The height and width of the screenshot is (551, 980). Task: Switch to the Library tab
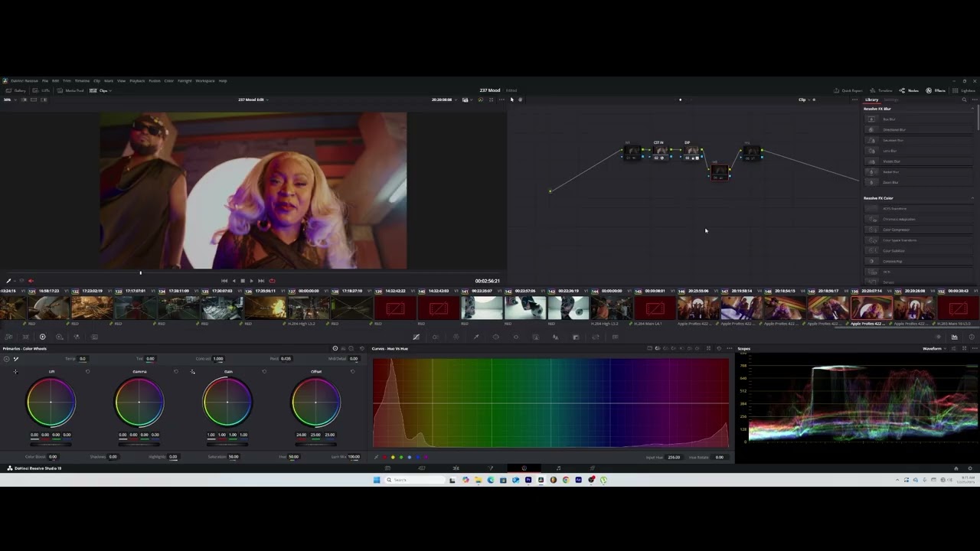tap(872, 99)
